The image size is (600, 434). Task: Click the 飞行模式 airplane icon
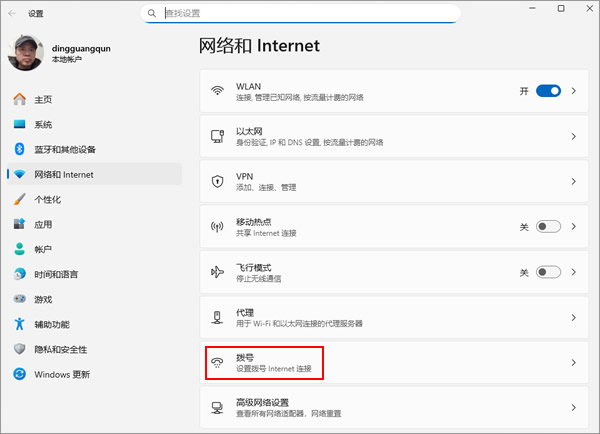217,272
